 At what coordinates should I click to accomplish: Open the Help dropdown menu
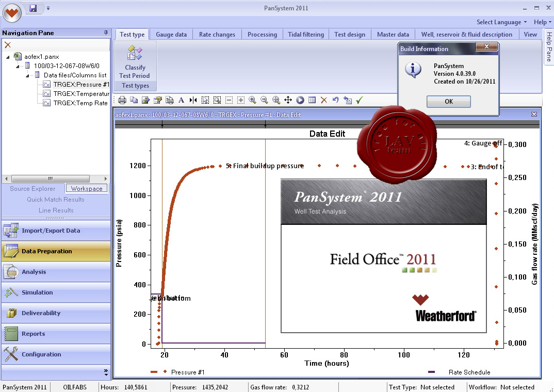(x=542, y=22)
